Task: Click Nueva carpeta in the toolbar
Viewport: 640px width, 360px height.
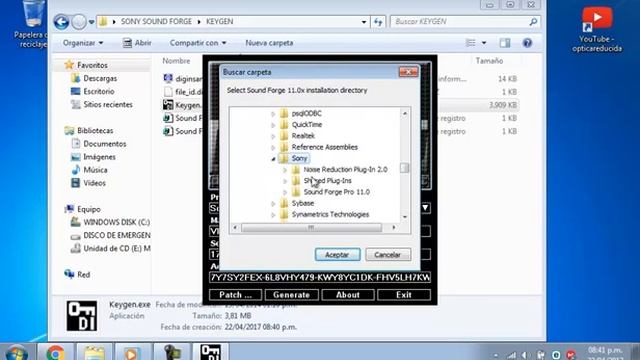Action: (x=269, y=43)
